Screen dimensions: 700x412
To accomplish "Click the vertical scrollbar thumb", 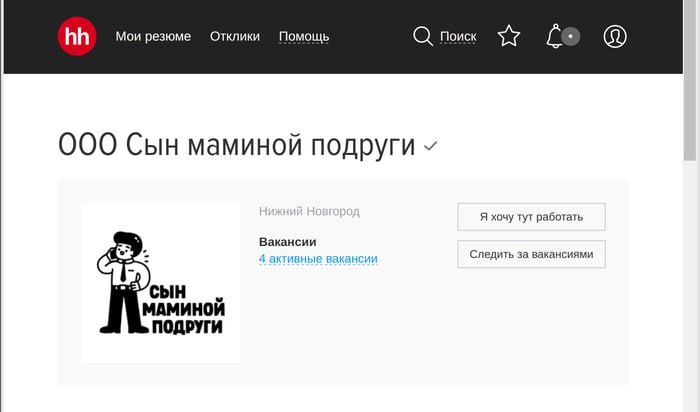I will (x=690, y=80).
